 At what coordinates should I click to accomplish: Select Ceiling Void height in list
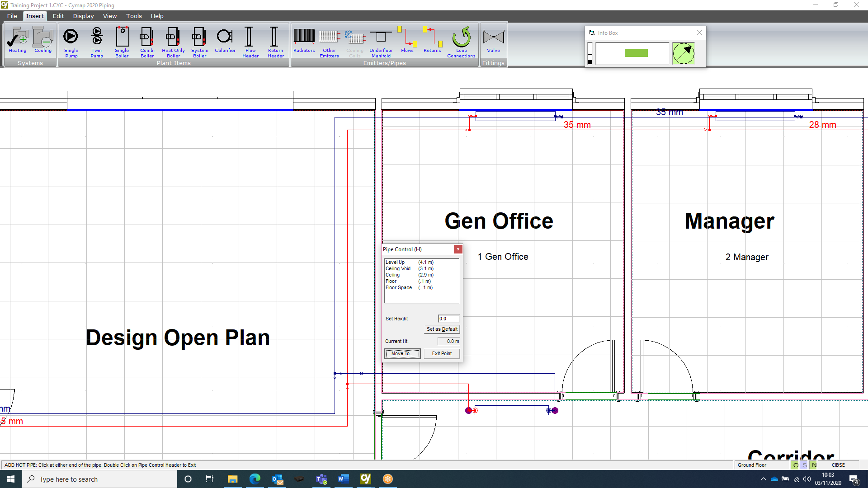coord(421,268)
